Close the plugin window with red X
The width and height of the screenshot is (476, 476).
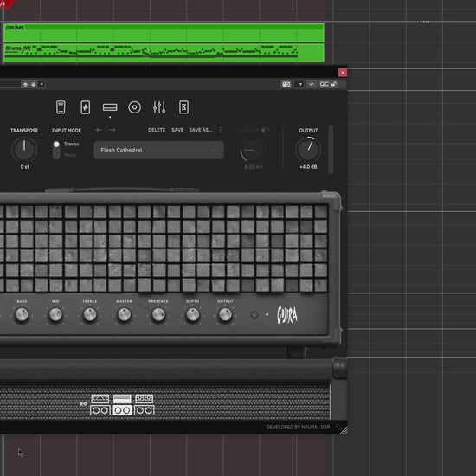click(343, 73)
